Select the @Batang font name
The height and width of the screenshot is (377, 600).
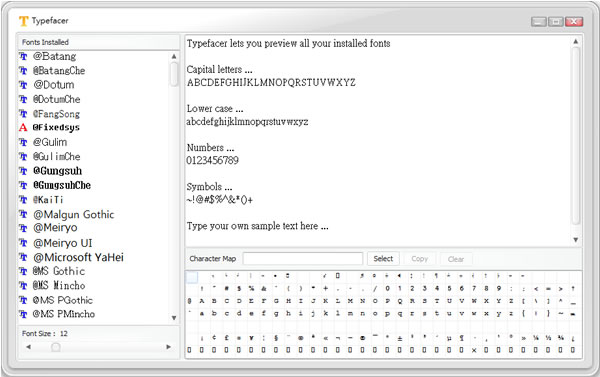(54, 57)
